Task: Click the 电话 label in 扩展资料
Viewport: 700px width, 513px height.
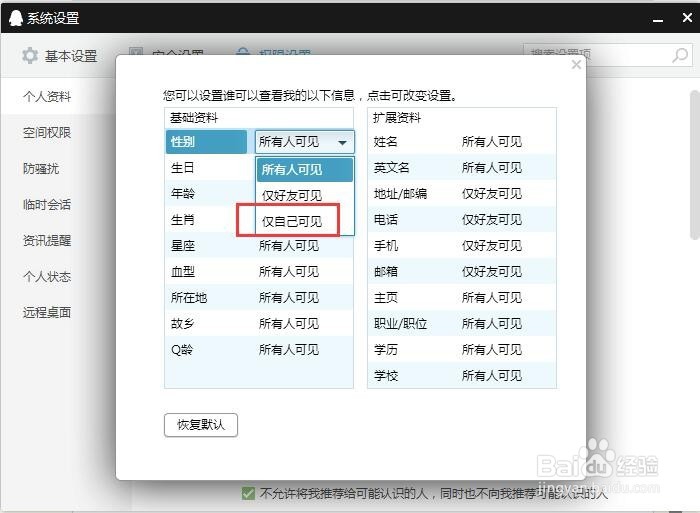Action: (386, 220)
